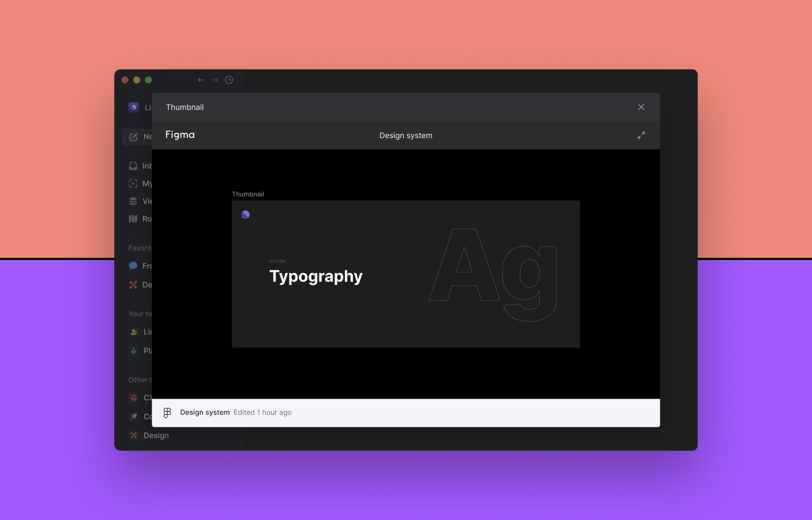Image resolution: width=812 pixels, height=520 pixels.
Task: Click the Figma wordmark logo
Action: point(180,135)
